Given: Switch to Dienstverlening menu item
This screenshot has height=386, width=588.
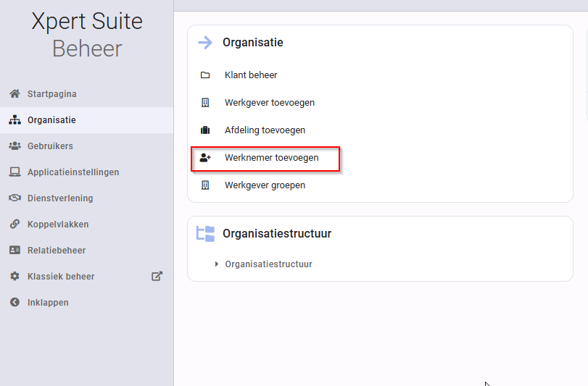Looking at the screenshot, I should [60, 198].
